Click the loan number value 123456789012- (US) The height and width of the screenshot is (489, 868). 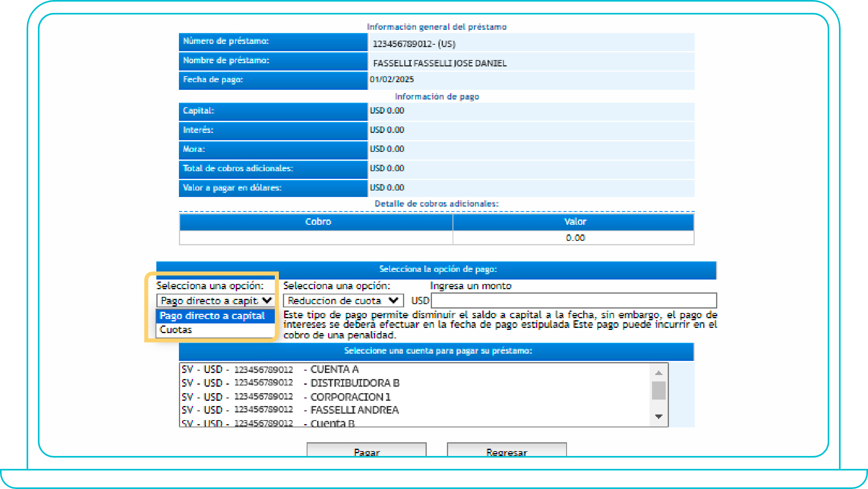tap(413, 44)
